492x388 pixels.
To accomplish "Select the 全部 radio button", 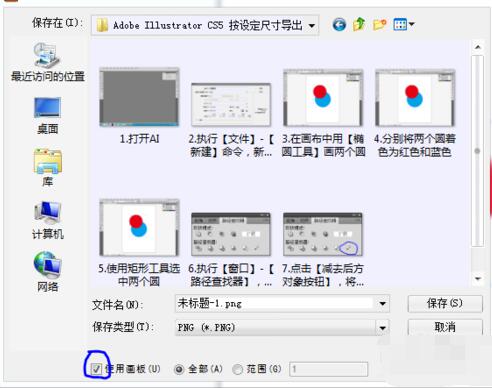I will pyautogui.click(x=179, y=369).
